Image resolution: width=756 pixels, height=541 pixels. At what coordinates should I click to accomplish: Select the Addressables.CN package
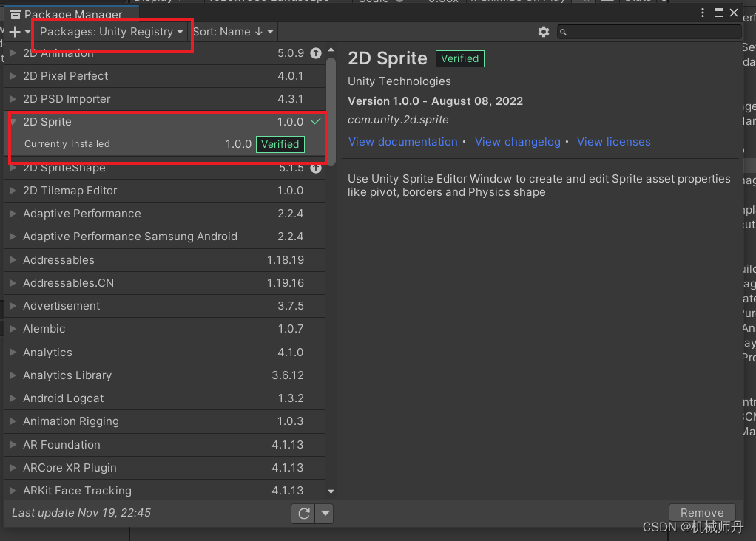click(x=164, y=283)
